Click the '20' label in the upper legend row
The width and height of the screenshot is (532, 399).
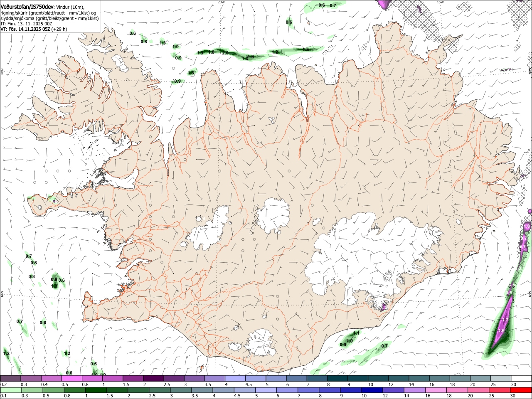coord(473,384)
